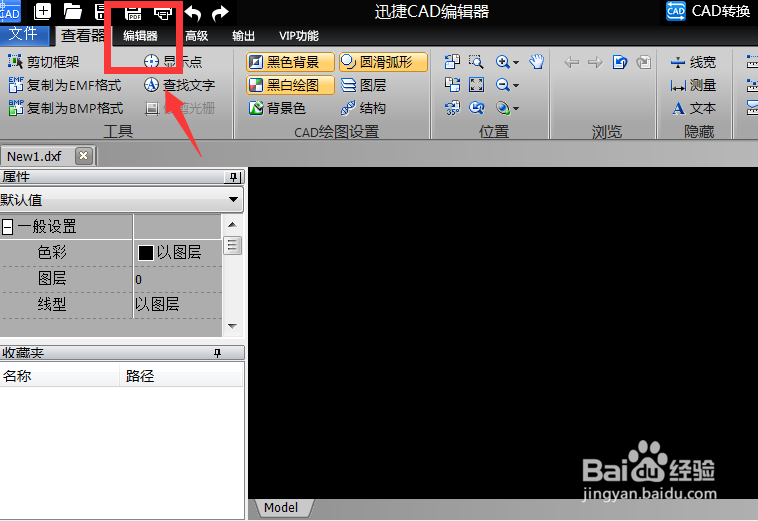Click the blue previous-file icon in 浏览
This screenshot has height=521, width=758.
point(620,62)
